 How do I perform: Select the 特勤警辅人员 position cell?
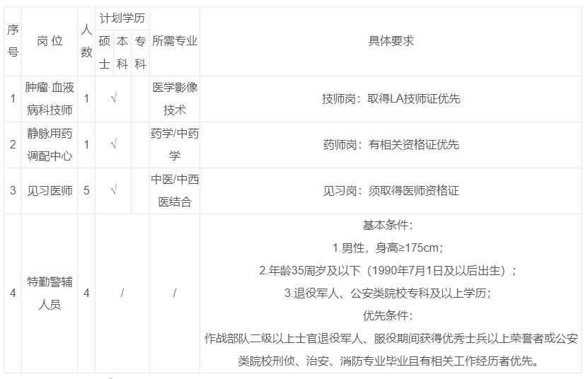(50, 293)
